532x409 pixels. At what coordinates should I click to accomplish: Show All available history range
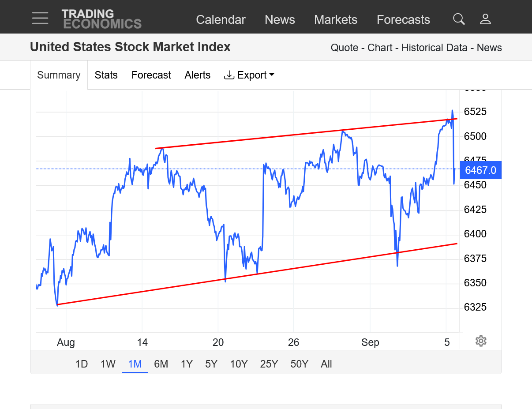[x=326, y=364]
